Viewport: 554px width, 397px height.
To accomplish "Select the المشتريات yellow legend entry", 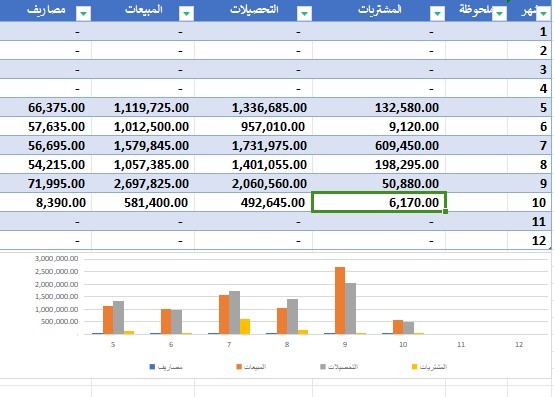I will (x=429, y=367).
